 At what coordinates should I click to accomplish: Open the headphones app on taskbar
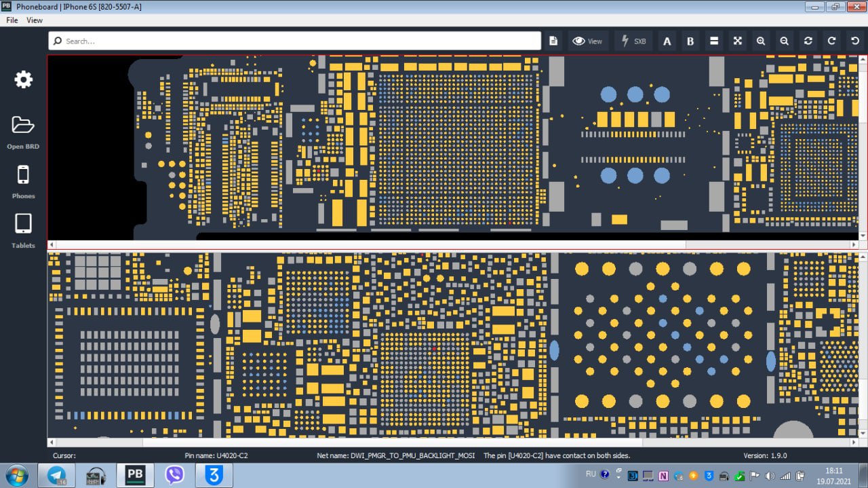click(96, 476)
